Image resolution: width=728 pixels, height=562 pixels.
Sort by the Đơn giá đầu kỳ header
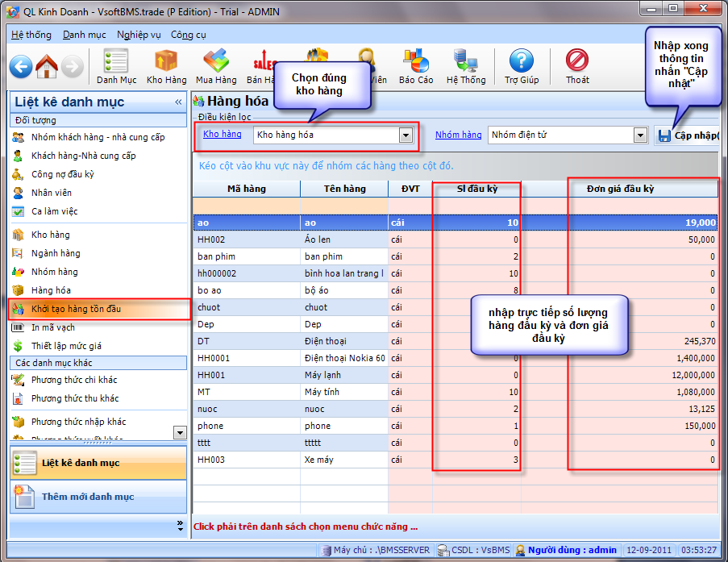click(620, 189)
